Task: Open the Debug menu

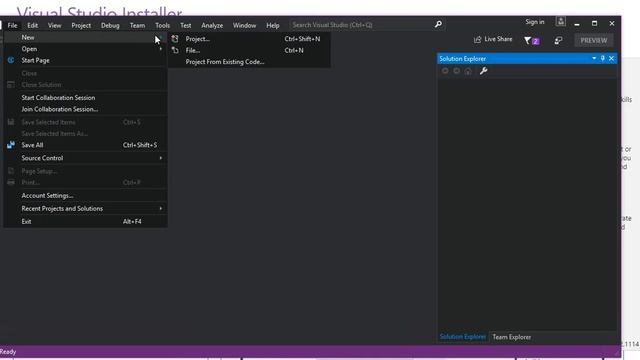Action: pyautogui.click(x=110, y=25)
